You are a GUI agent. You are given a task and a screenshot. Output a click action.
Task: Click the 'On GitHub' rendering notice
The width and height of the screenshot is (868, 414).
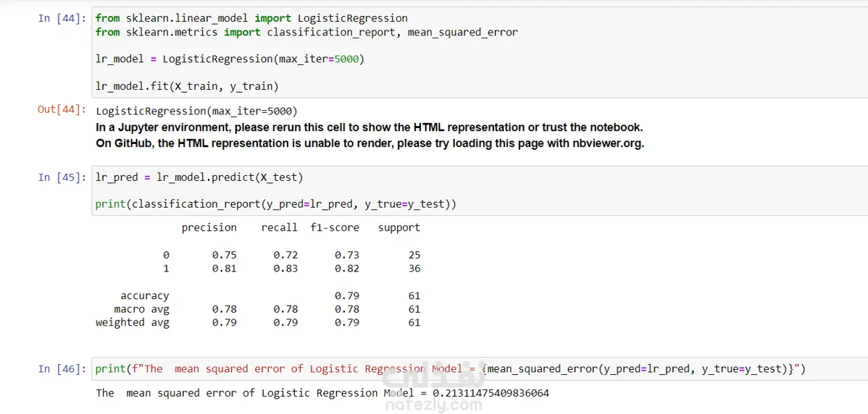tap(370, 143)
